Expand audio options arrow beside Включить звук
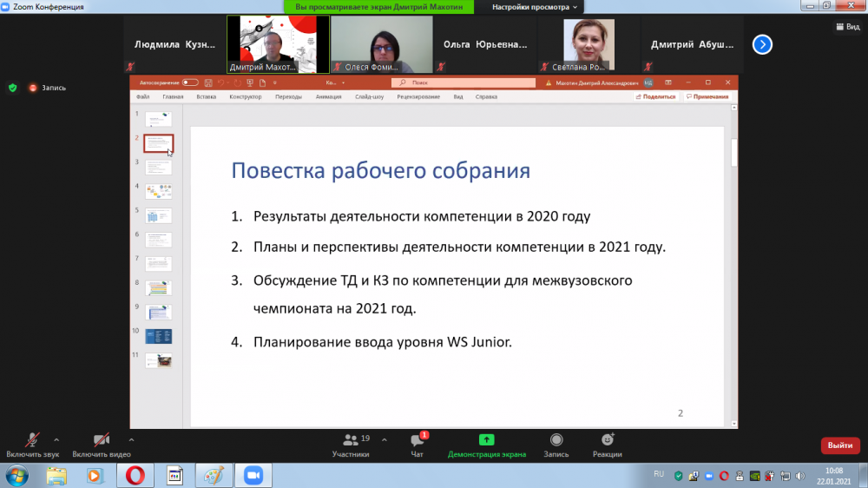868x488 pixels. pos(56,439)
